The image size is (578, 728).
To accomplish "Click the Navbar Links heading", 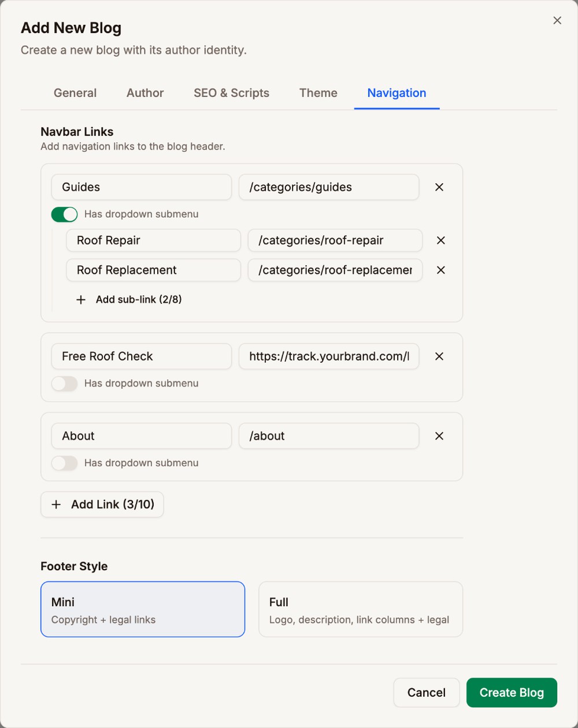I will point(77,132).
